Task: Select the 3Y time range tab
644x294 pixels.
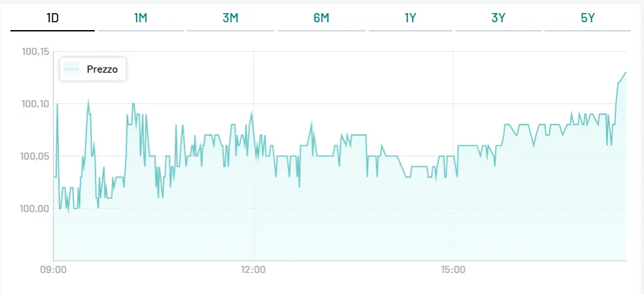Action: point(498,18)
